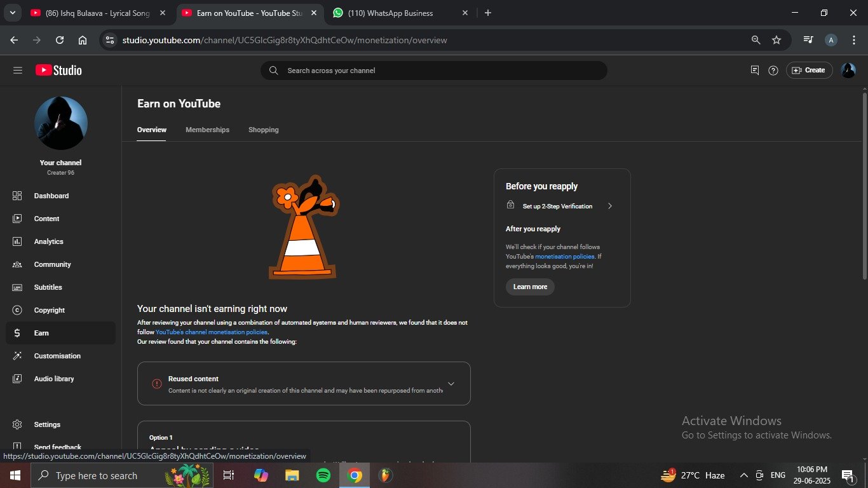The image size is (868, 488).
Task: Open Analytics bar chart icon
Action: [x=17, y=241]
